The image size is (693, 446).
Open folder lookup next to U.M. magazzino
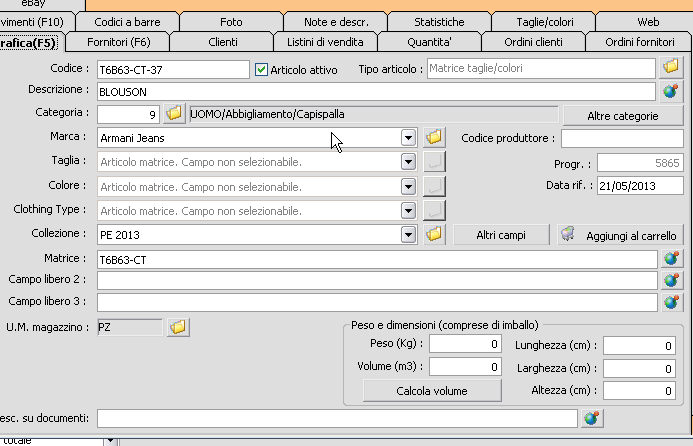click(x=178, y=327)
